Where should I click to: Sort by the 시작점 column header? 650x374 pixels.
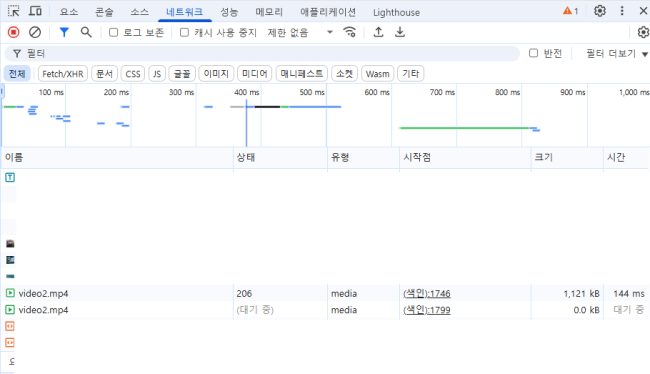465,157
